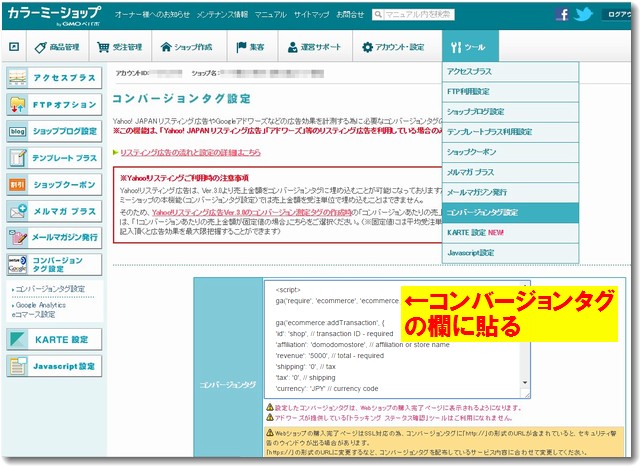Open リスティング広告の流れと設定の詳細はこちら link
Screen dimensions: 640x466
[190, 153]
